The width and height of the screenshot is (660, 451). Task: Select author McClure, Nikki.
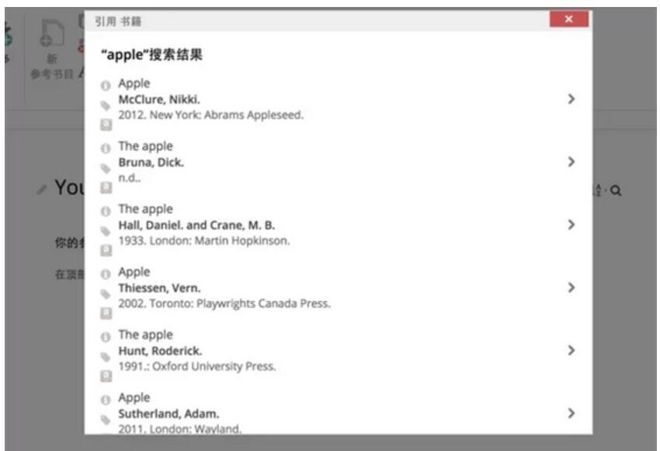point(159,99)
